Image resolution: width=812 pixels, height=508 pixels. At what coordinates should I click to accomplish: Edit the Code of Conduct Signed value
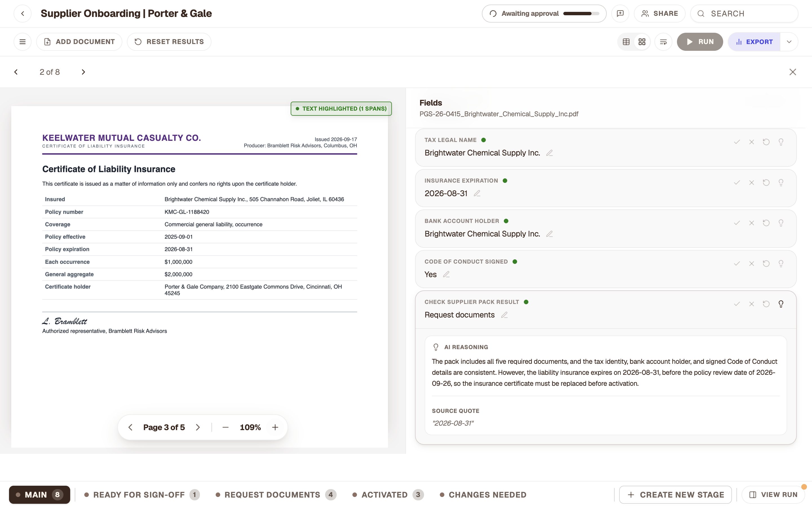click(446, 275)
